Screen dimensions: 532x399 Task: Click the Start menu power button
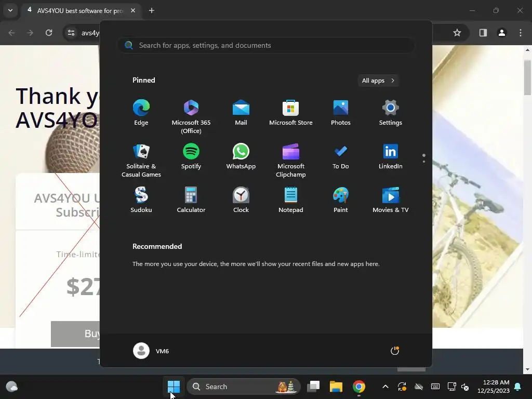click(x=395, y=351)
